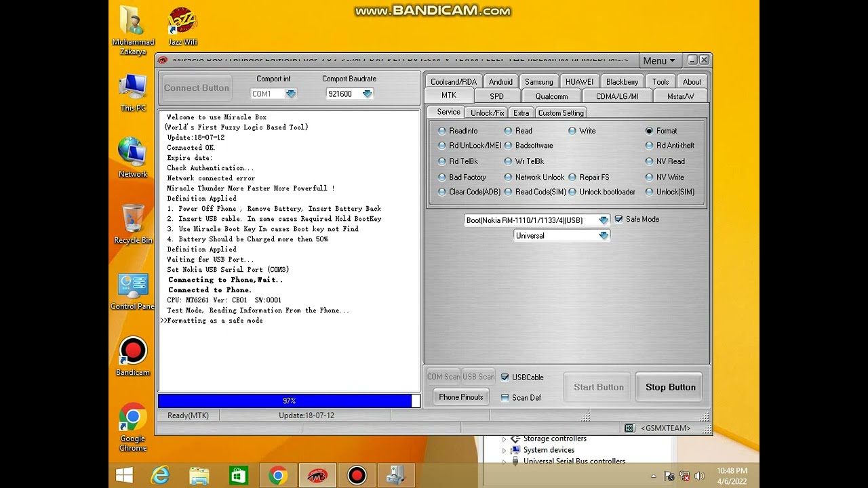
Task: Open the Recycle Bin icon
Action: (133, 224)
